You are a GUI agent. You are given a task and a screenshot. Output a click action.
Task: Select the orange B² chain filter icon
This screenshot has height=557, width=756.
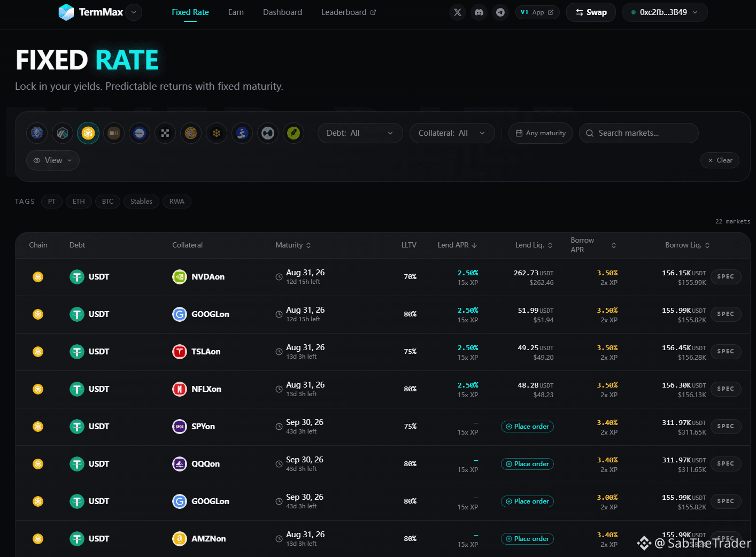coord(191,133)
